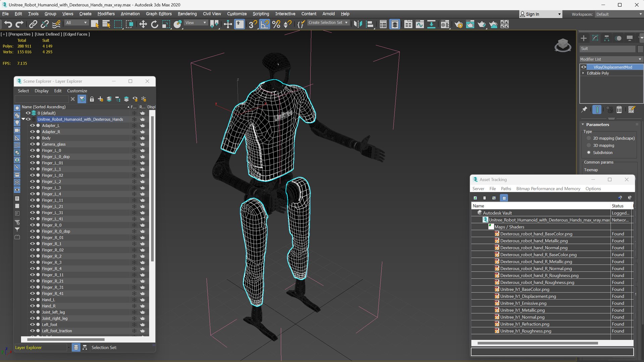Expand the Editable Poly modifier entry
644x362 pixels.
pos(583,73)
